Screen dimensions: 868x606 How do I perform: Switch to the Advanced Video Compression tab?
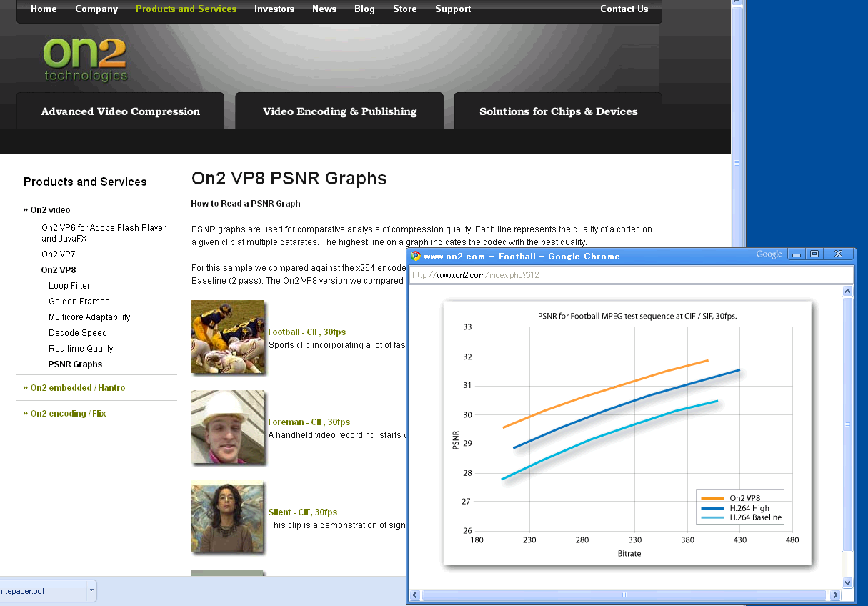tap(120, 111)
